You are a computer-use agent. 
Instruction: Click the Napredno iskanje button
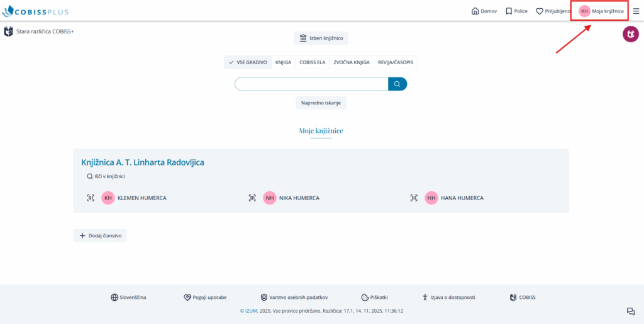click(321, 103)
